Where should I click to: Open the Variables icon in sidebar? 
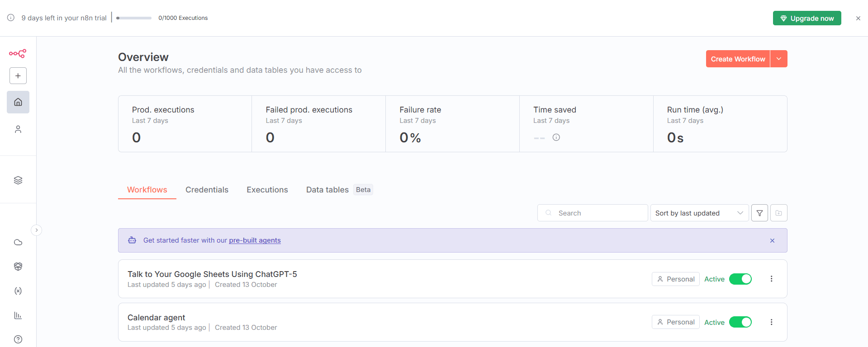[18, 291]
